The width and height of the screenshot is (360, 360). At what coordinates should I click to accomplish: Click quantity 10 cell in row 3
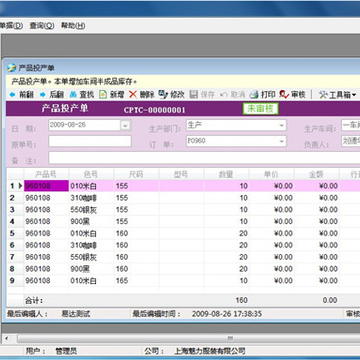(x=226, y=210)
